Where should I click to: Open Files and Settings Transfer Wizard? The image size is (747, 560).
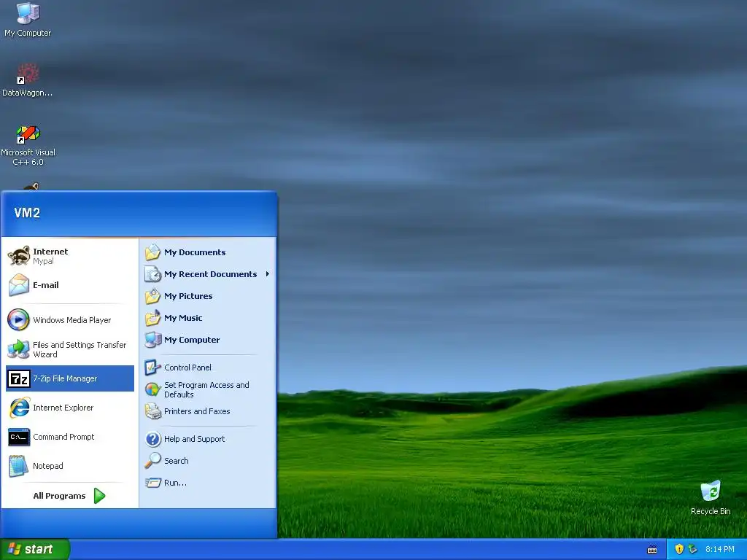pyautogui.click(x=69, y=349)
